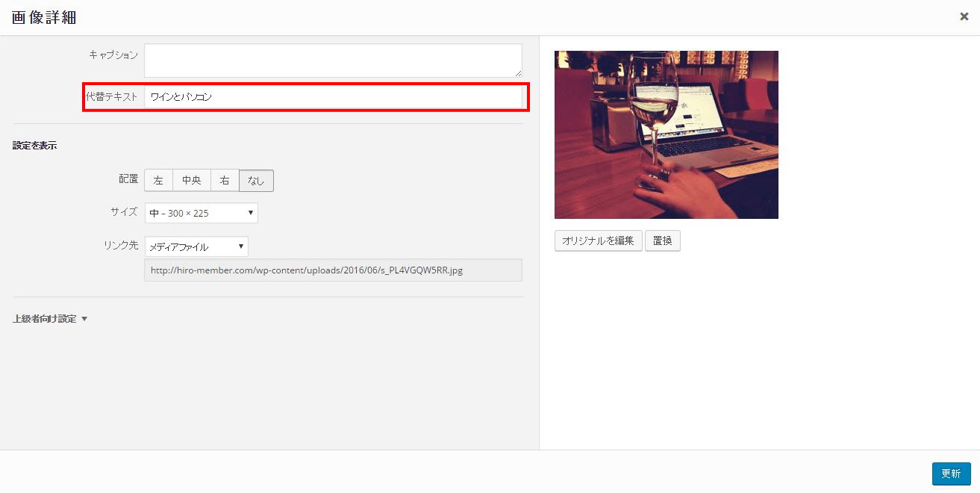Set alignment to 中央
The height and width of the screenshot is (493, 980).
pos(192,181)
